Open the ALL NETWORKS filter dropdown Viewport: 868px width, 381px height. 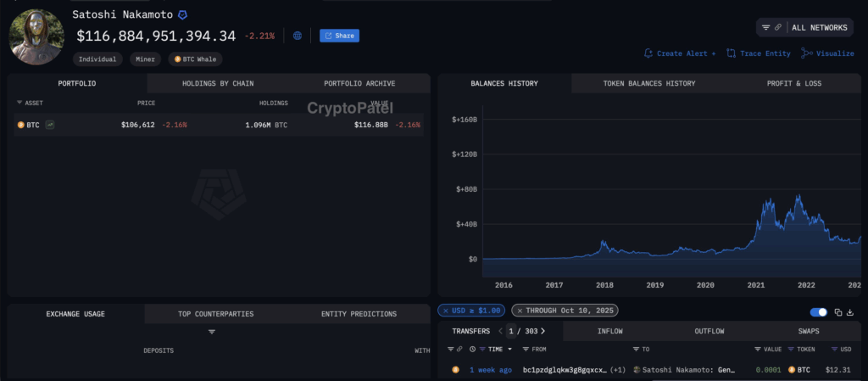coord(804,27)
